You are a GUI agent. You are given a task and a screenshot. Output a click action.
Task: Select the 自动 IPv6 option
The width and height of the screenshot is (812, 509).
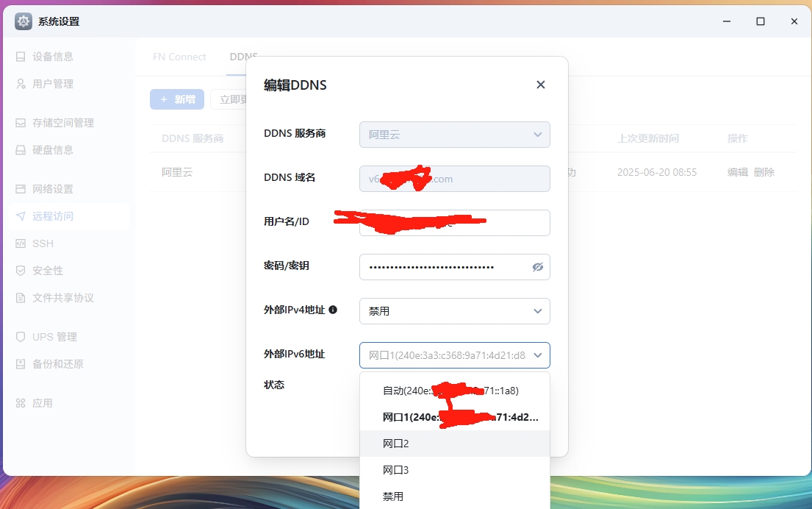[455, 391]
